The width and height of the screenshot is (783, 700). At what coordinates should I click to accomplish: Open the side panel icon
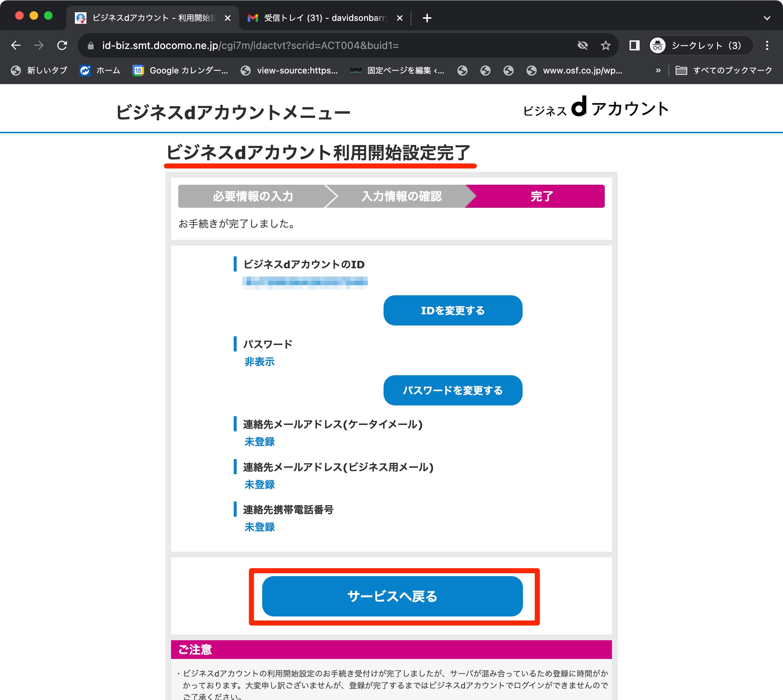pyautogui.click(x=634, y=45)
